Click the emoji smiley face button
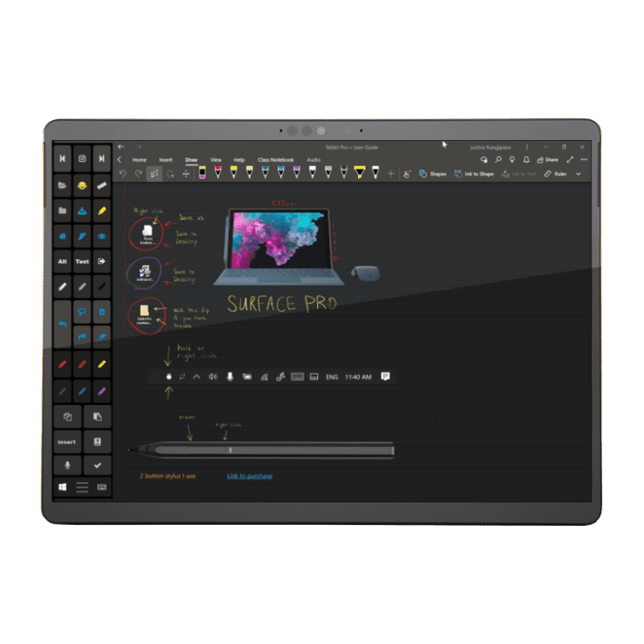Screen dimensions: 644x644 click(82, 184)
